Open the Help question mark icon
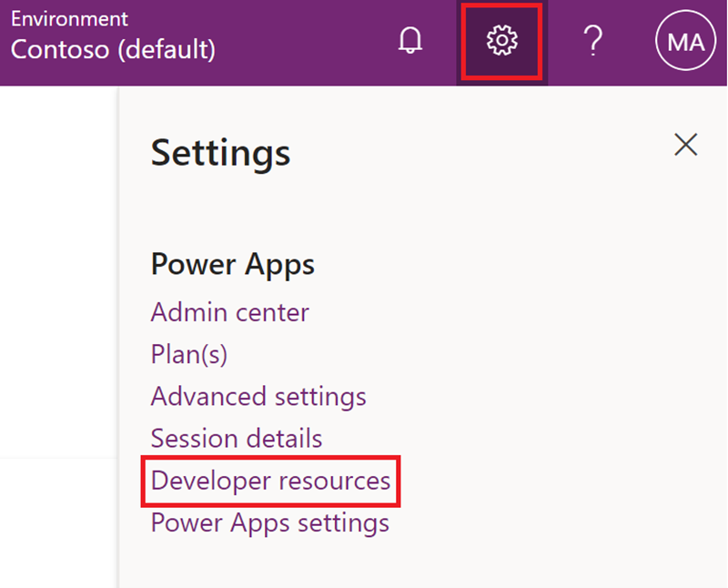This screenshot has width=728, height=588. click(x=593, y=41)
